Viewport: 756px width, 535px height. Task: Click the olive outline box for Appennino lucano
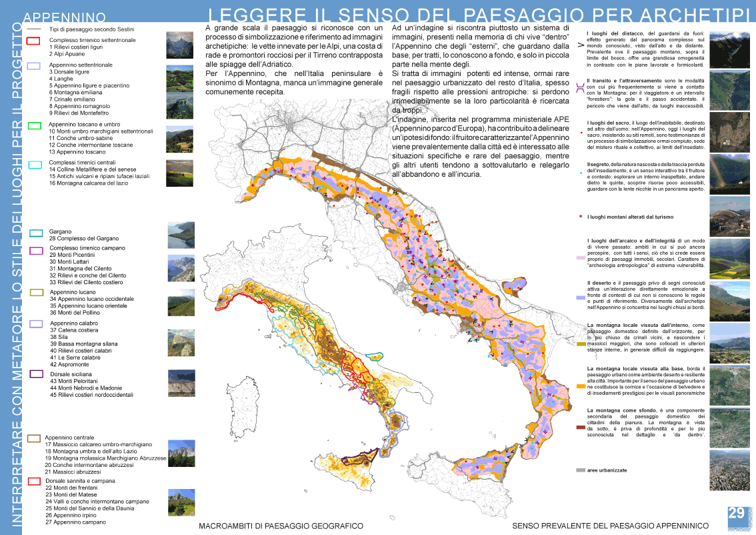click(37, 292)
